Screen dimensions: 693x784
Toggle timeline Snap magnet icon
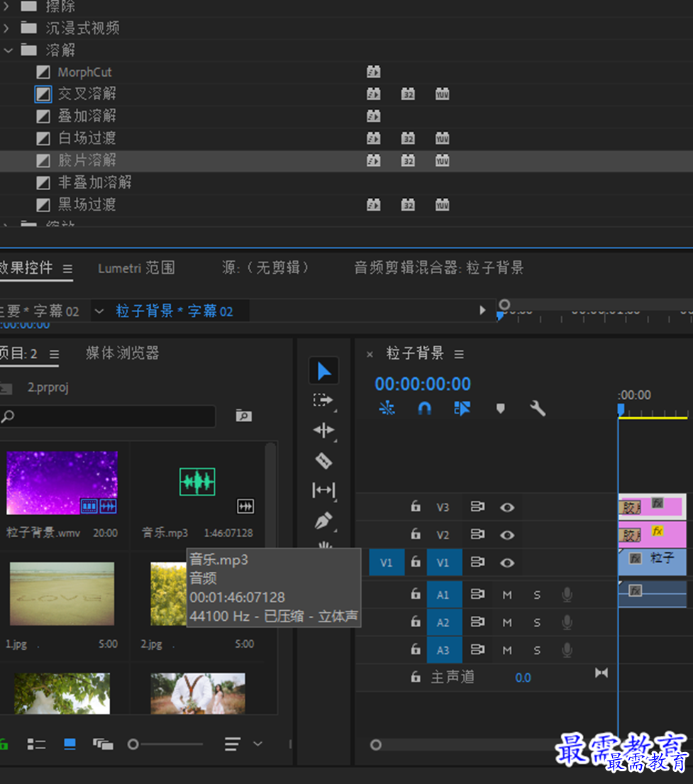(x=424, y=409)
